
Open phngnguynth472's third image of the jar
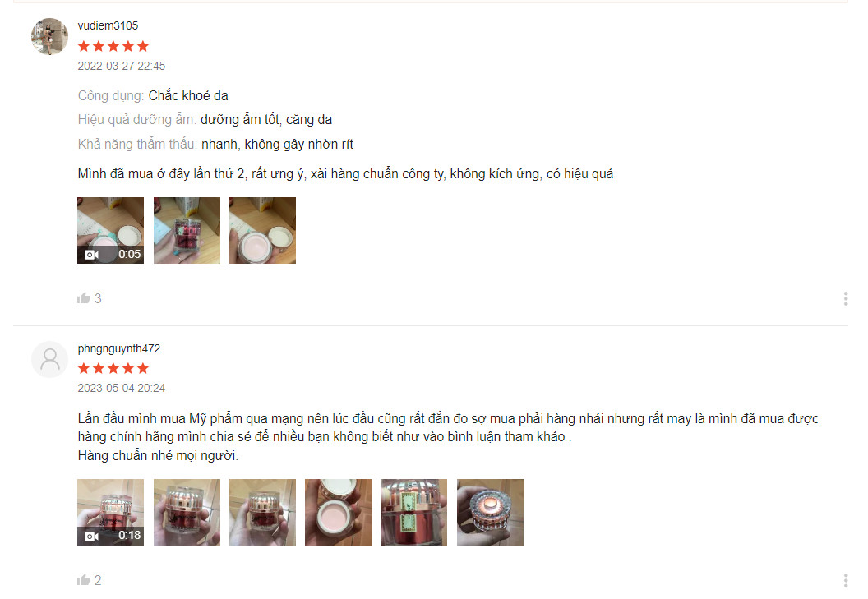[x=263, y=512]
